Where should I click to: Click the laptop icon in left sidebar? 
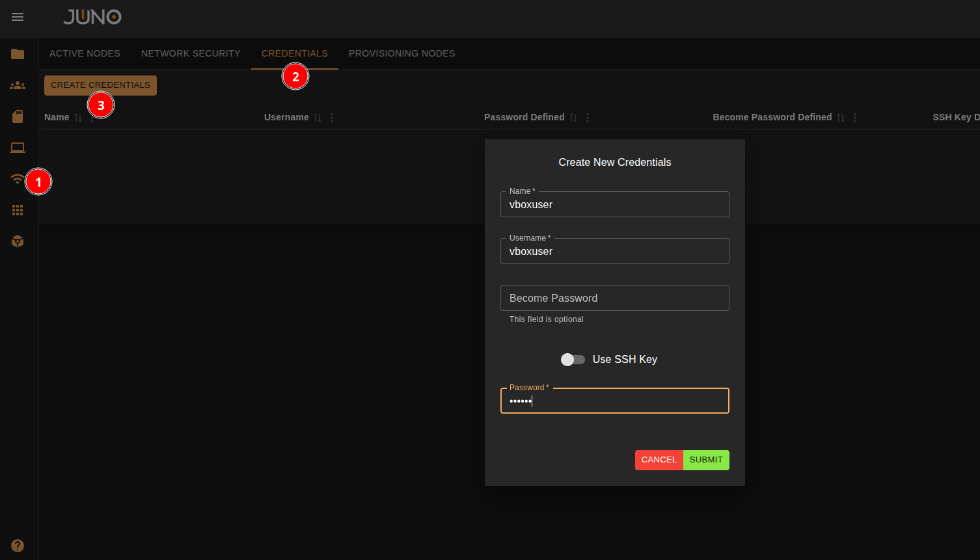tap(18, 148)
